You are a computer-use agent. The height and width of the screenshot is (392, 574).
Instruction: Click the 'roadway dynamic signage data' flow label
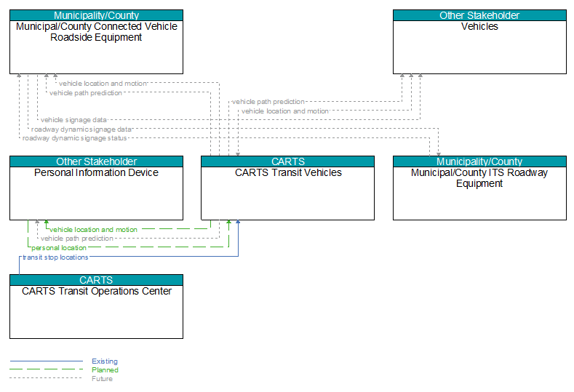tap(81, 129)
